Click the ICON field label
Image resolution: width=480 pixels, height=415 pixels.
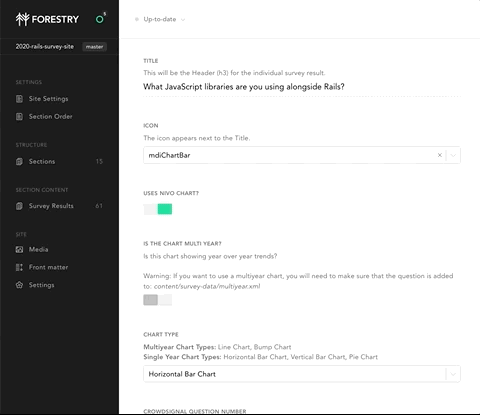pos(151,126)
